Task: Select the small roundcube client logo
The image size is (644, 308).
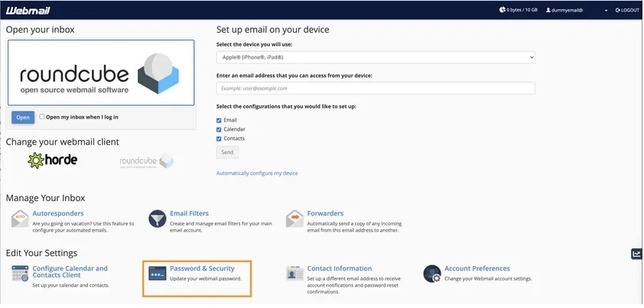Action: pos(146,161)
